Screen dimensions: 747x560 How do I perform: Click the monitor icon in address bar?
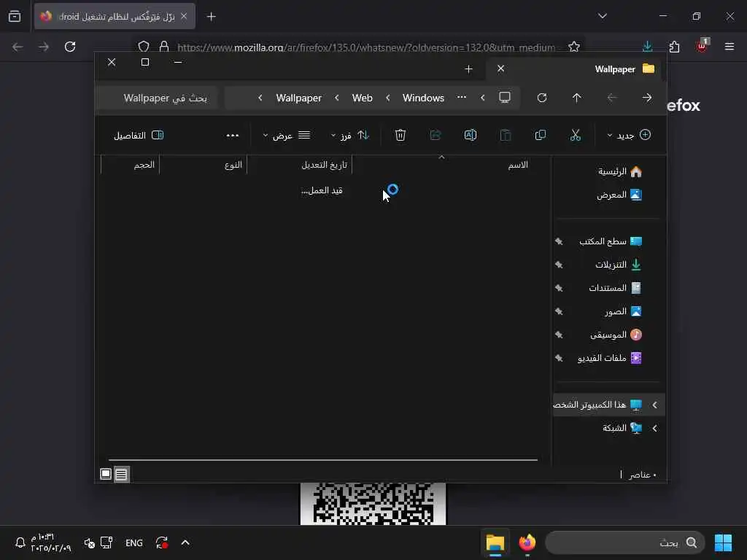coord(505,98)
